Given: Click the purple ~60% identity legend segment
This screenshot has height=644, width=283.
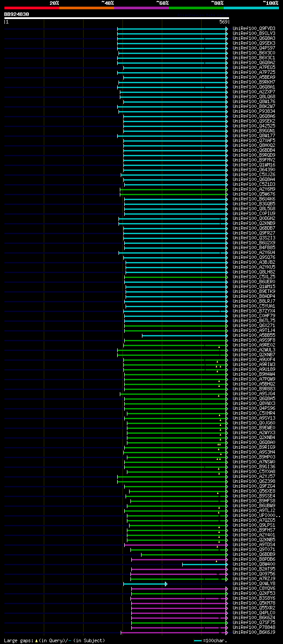Looking at the screenshot, I should coord(141,8).
